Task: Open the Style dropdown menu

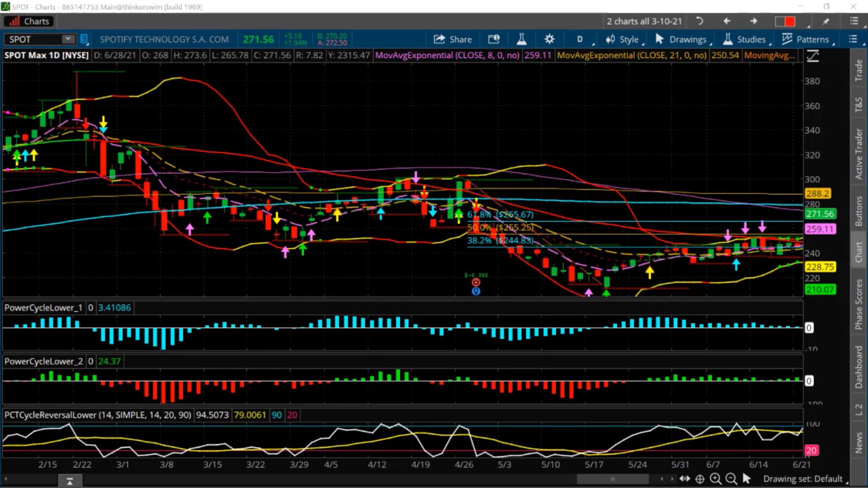Action: pos(624,39)
